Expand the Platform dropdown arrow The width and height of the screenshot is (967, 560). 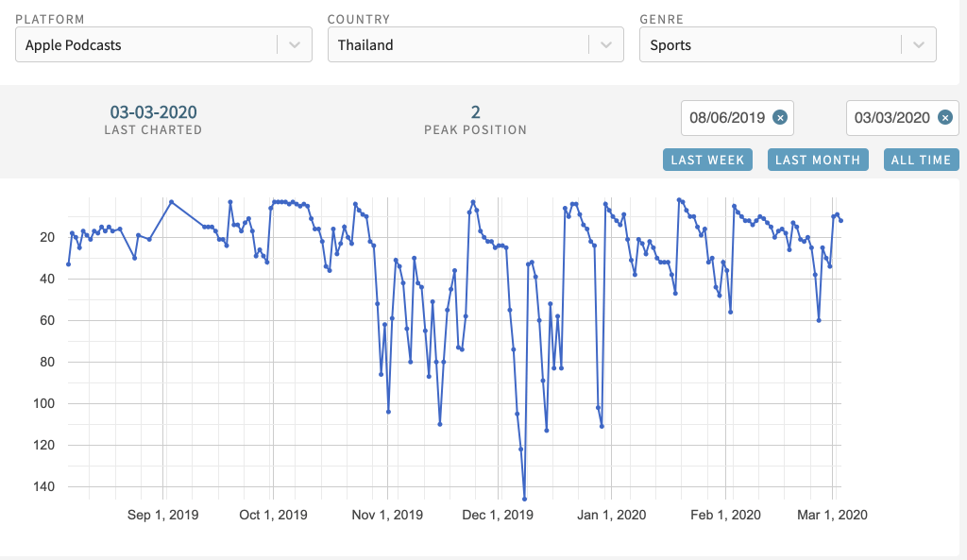295,44
